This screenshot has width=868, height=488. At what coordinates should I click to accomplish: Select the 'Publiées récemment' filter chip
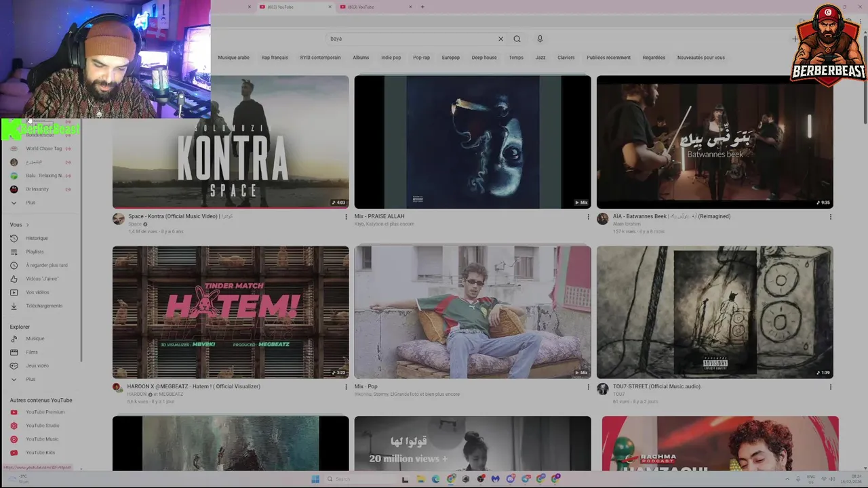point(608,58)
